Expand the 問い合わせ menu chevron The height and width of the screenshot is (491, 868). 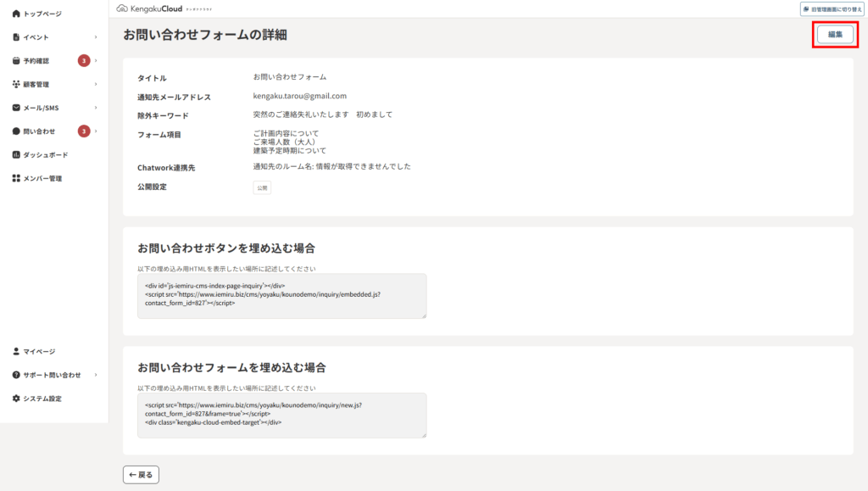point(96,131)
